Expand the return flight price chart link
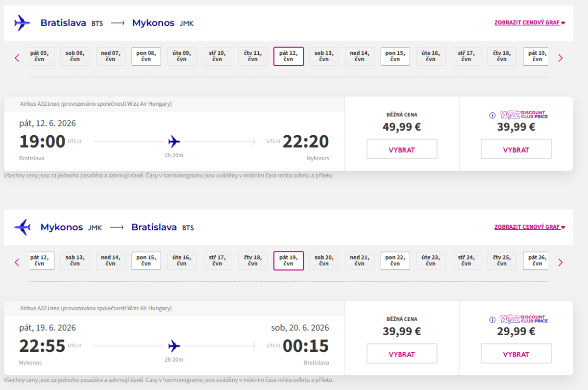Viewport: 588px width, 390px height. 530,227
